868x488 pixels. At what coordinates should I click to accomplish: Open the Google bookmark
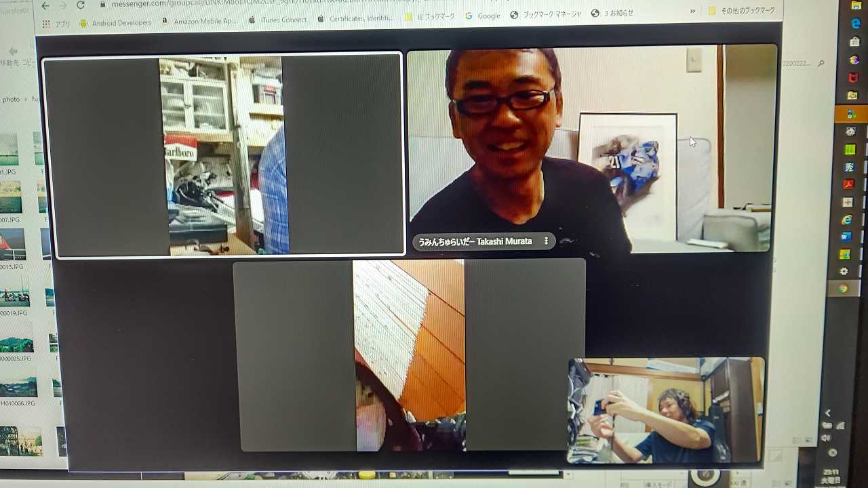point(483,16)
